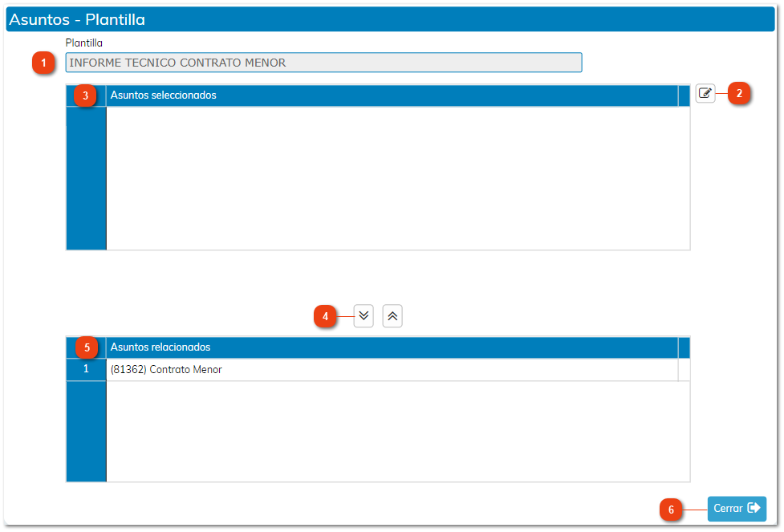Click the 'Asuntos seleccionados' column header
Image resolution: width=784 pixels, height=532 pixels.
click(392, 95)
